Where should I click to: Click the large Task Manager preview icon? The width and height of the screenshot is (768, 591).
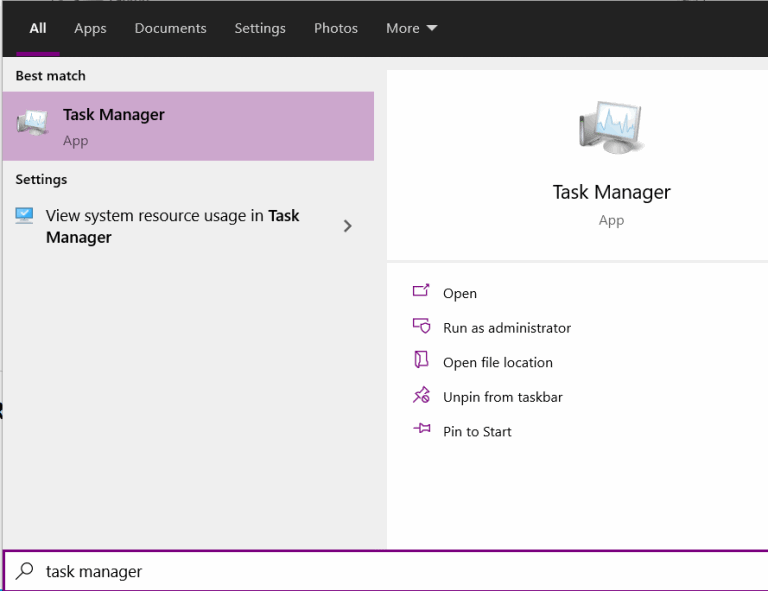611,127
